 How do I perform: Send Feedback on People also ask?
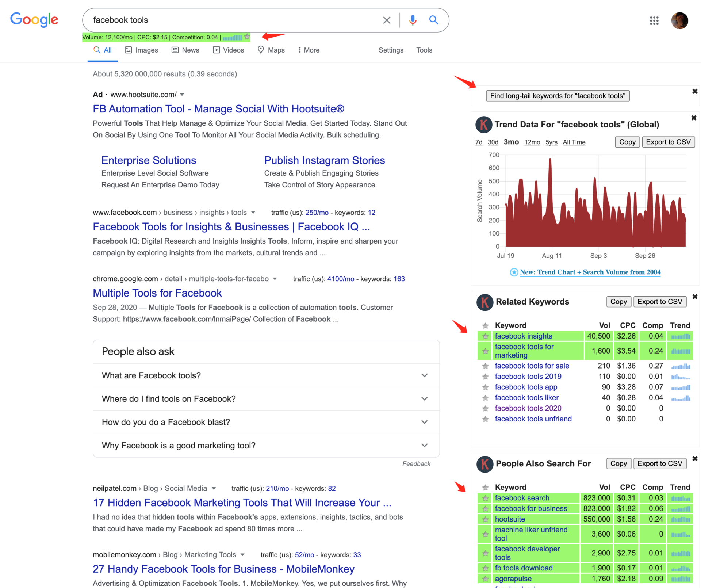416,464
